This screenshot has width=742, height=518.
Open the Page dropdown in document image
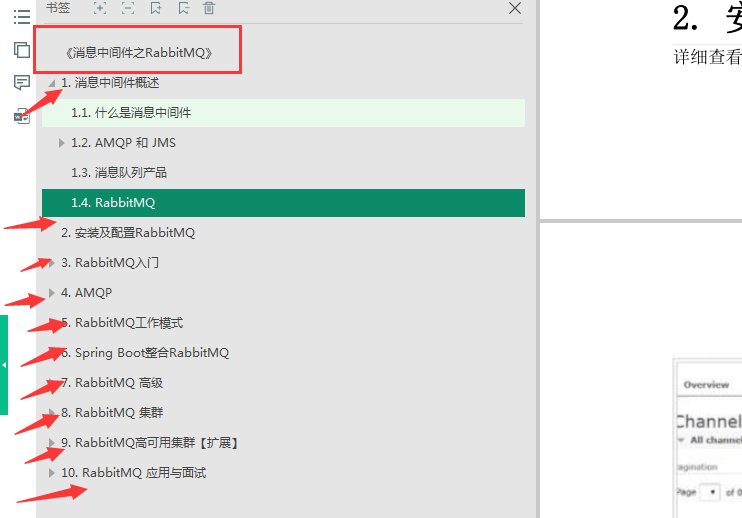click(710, 492)
